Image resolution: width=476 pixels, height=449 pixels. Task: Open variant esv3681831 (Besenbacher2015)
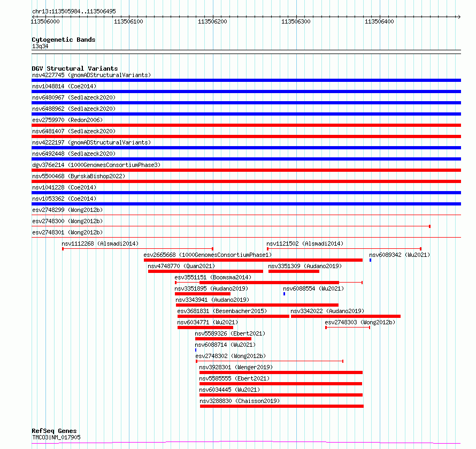(222, 311)
